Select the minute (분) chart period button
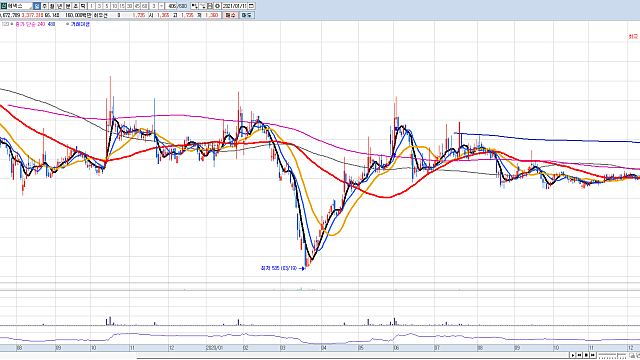 coord(68,6)
